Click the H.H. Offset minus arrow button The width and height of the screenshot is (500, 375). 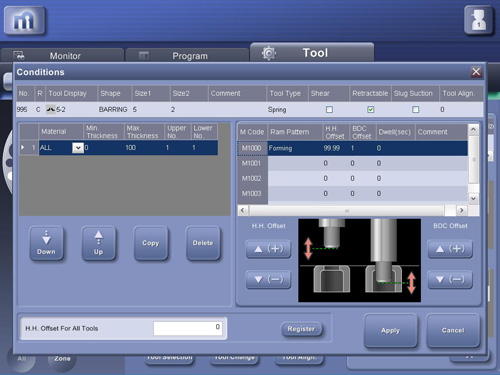pyautogui.click(x=268, y=279)
